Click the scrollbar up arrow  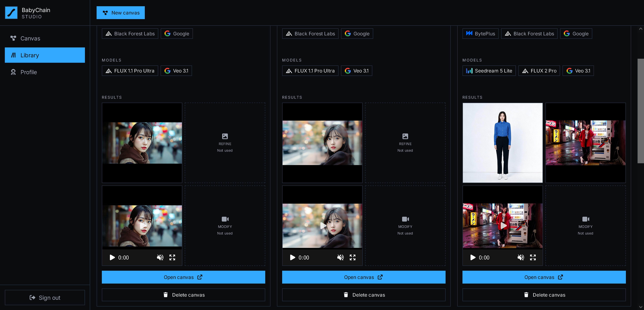[x=641, y=29]
